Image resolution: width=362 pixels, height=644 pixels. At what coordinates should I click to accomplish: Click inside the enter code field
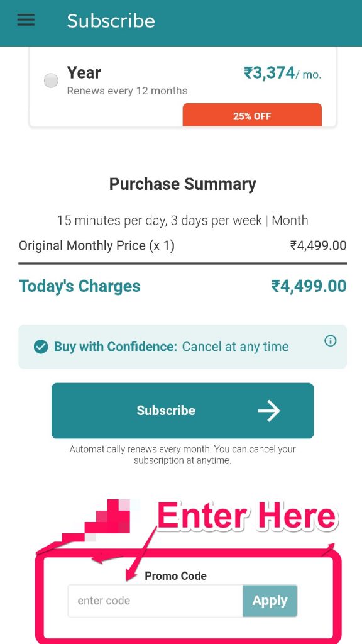(154, 601)
